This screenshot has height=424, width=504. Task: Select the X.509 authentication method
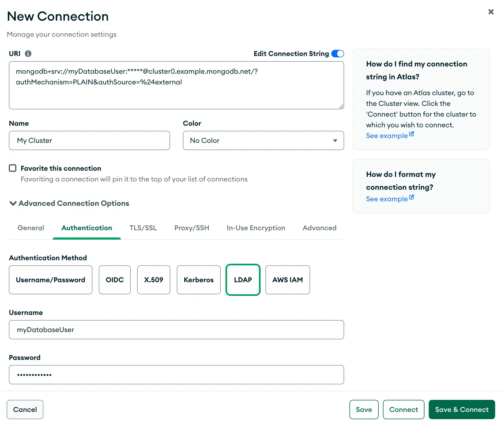[153, 280]
